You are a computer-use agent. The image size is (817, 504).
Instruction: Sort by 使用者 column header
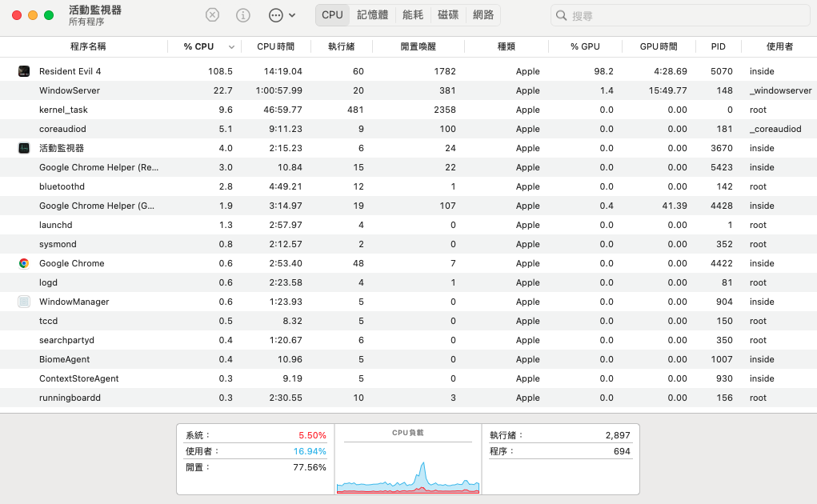coord(779,46)
